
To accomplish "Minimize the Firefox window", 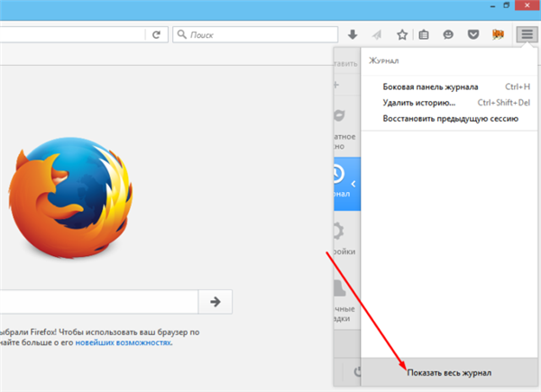I will pos(492,6).
